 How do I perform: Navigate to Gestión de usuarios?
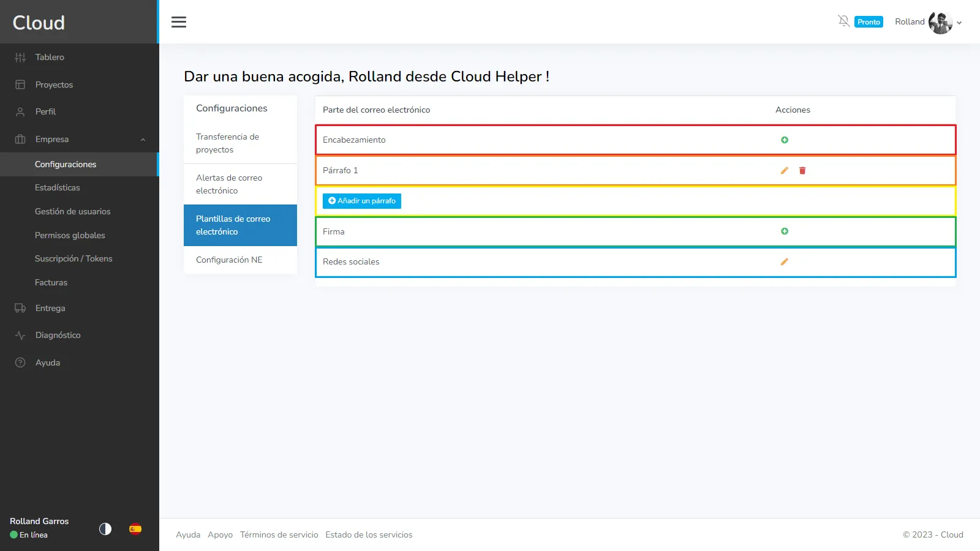click(72, 211)
